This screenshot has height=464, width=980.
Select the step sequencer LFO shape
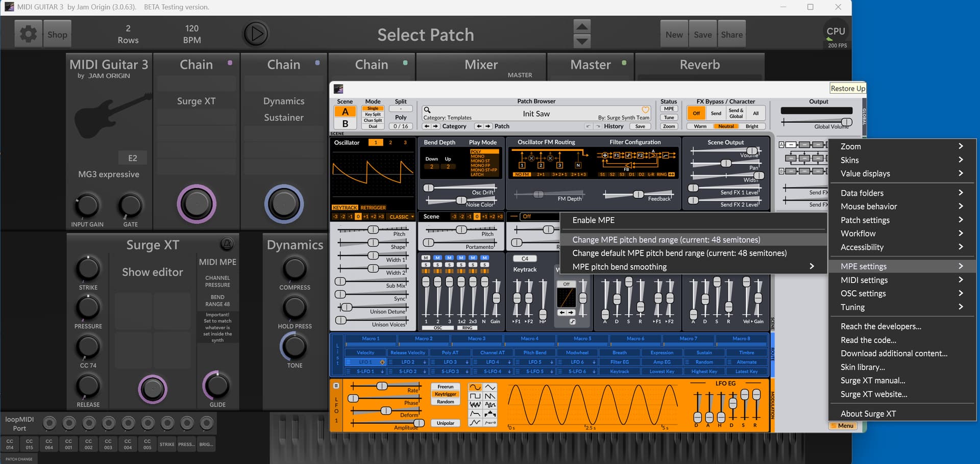[x=490, y=414]
